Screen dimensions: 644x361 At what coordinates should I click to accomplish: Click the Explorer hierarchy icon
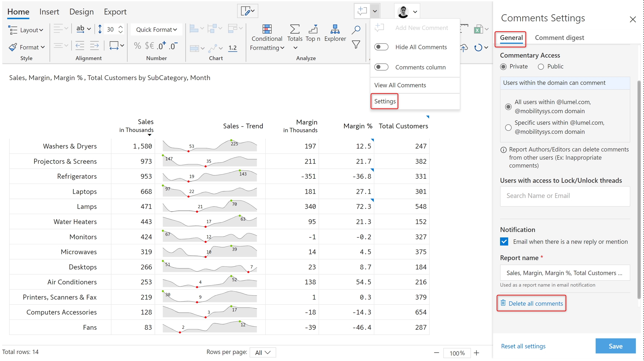pyautogui.click(x=335, y=29)
